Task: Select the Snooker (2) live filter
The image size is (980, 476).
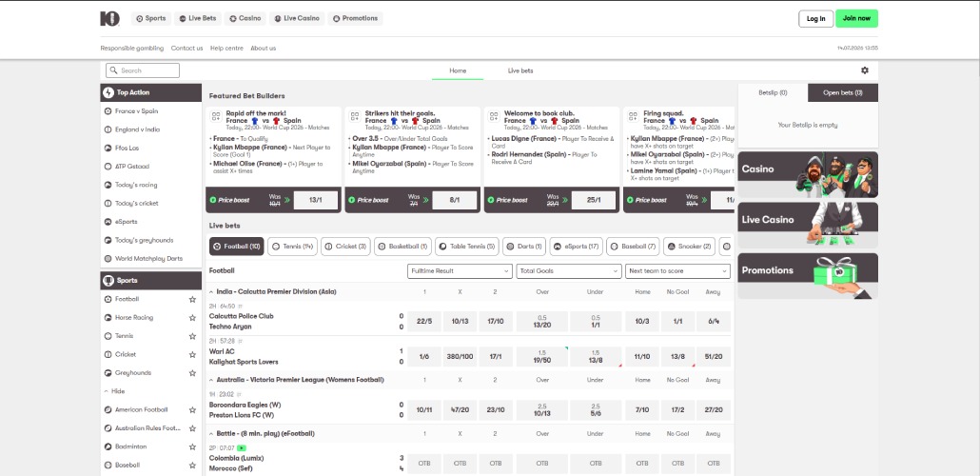Action: pyautogui.click(x=690, y=247)
